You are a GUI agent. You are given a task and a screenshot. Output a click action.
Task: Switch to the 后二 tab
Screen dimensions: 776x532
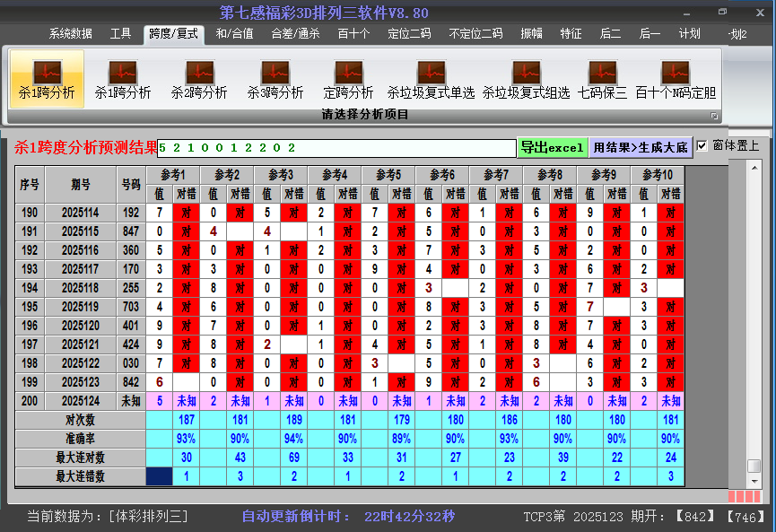(610, 34)
